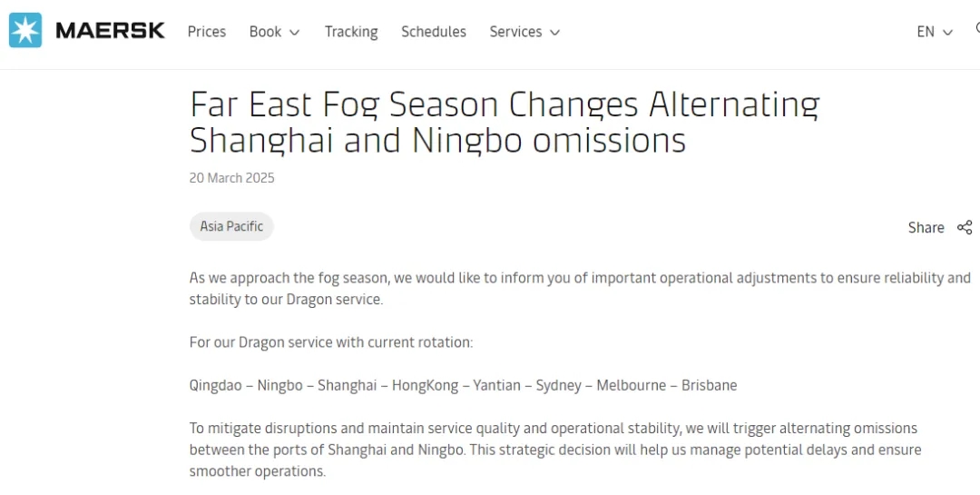Screen dimensions: 980x495
Task: Select the EN language label
Action: pyautogui.click(x=925, y=31)
